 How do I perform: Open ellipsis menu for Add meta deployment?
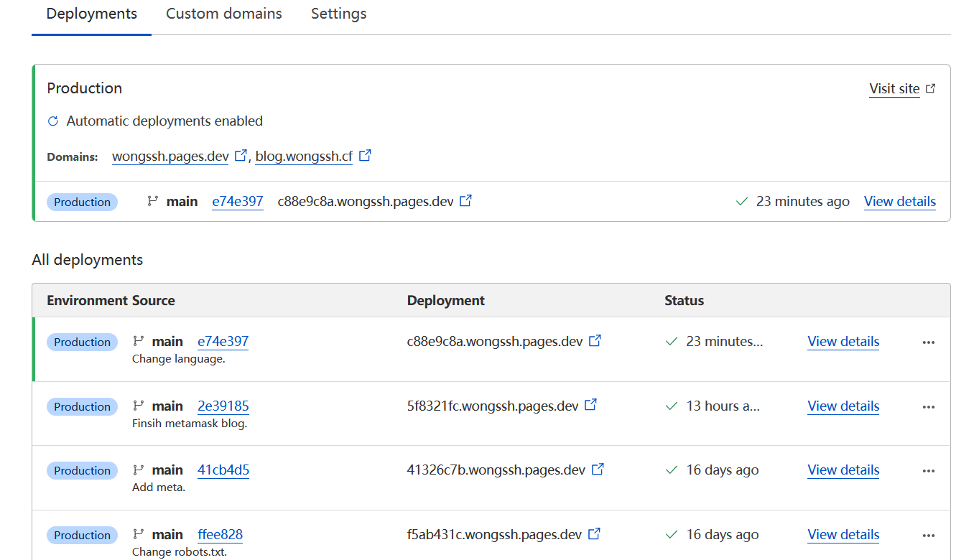tap(928, 471)
